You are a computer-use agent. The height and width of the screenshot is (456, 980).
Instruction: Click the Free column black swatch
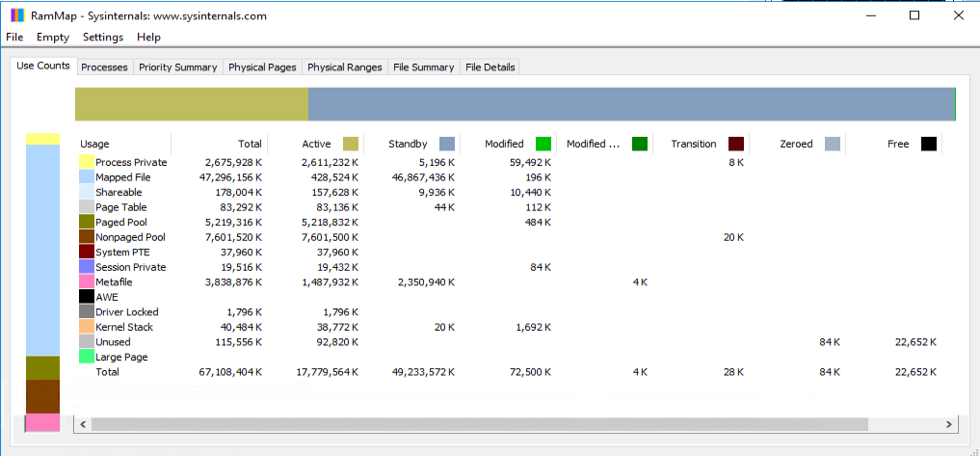(929, 144)
